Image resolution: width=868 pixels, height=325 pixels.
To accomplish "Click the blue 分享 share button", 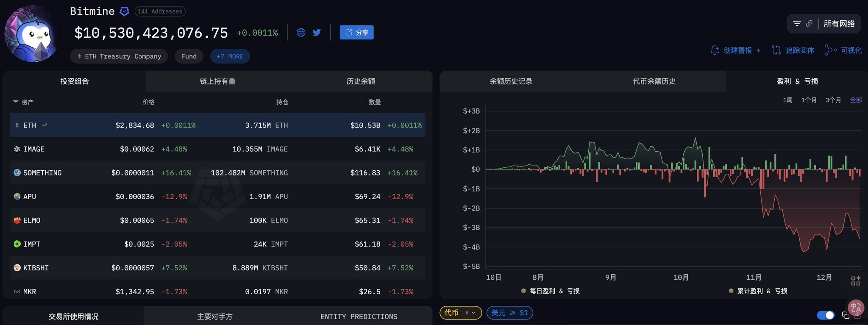I will [x=356, y=33].
